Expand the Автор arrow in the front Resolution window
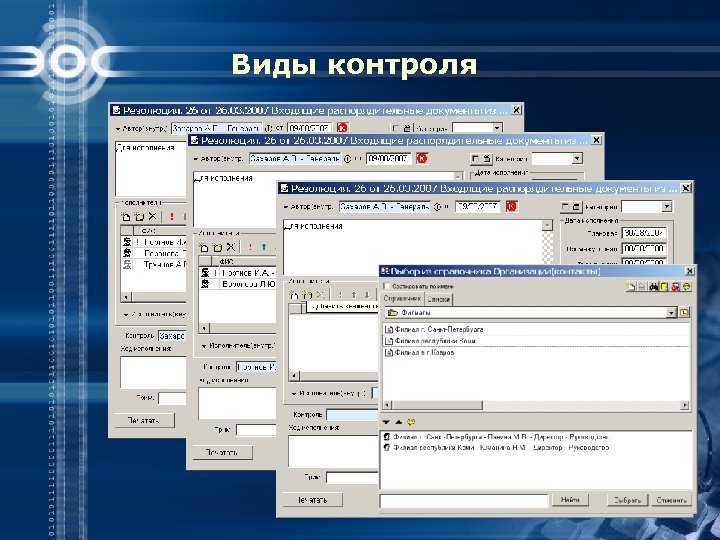 pos(286,208)
